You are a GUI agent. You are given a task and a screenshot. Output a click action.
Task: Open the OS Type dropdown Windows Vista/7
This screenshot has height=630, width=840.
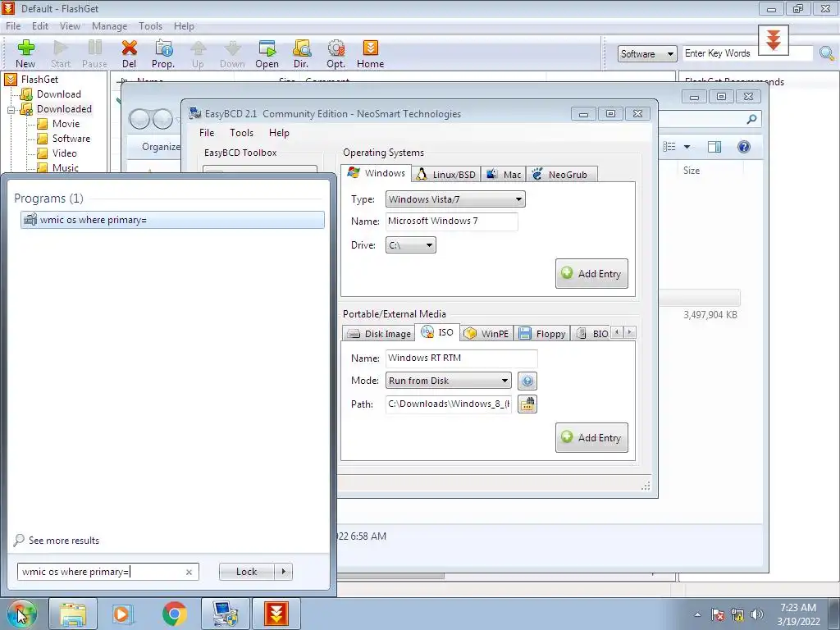pos(454,199)
